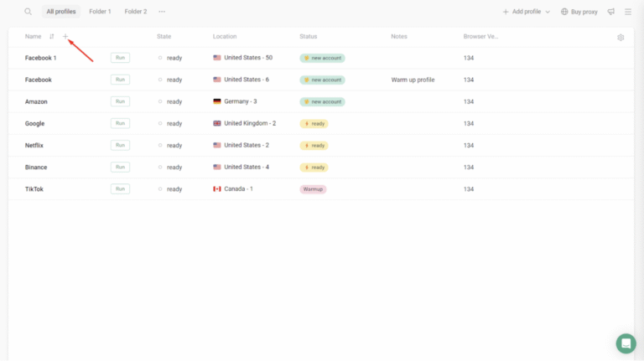Expand the Add profile dropdown arrow

548,12
